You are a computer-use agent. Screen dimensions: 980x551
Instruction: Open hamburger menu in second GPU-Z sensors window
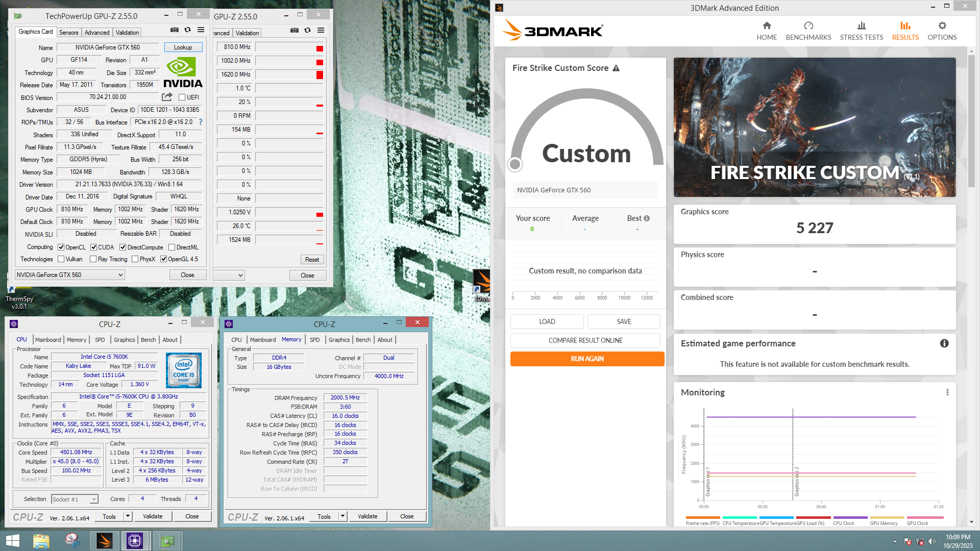(321, 31)
